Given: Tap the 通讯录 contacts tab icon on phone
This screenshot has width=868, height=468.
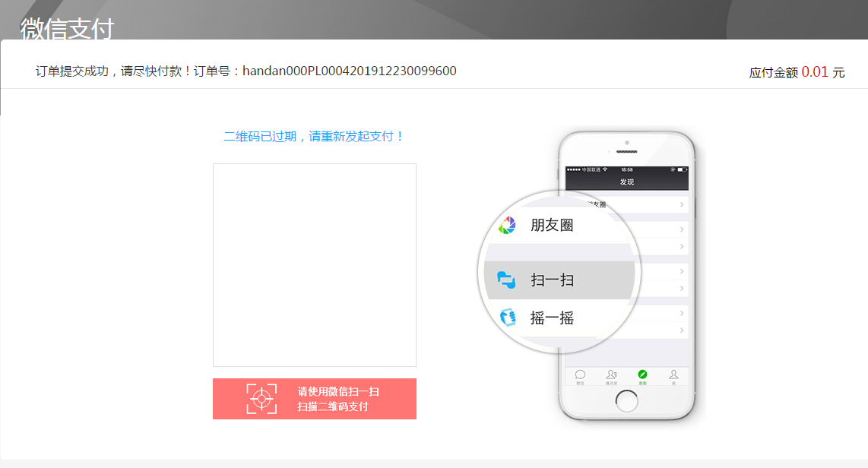Looking at the screenshot, I should (x=611, y=375).
